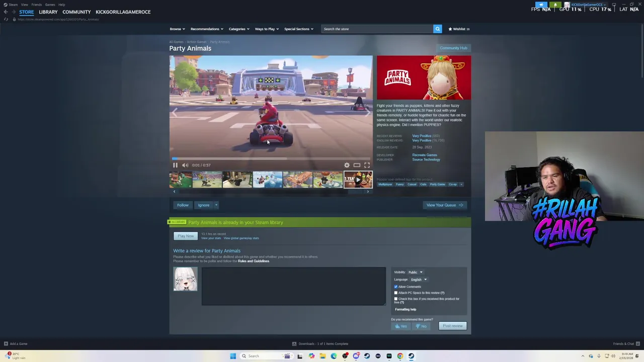Image resolution: width=644 pixels, height=362 pixels.
Task: Switch to the LIBRARY tab
Action: pyautogui.click(x=48, y=12)
